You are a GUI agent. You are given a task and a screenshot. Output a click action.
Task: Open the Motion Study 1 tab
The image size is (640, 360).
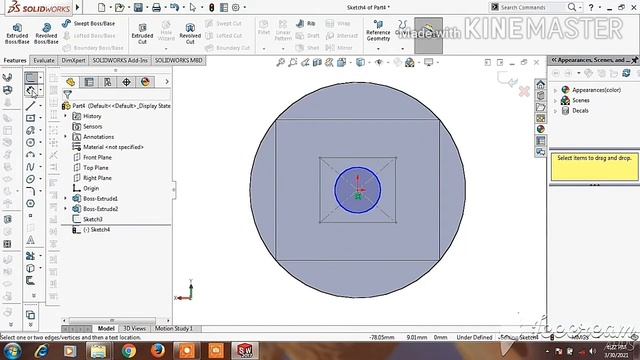[173, 329]
